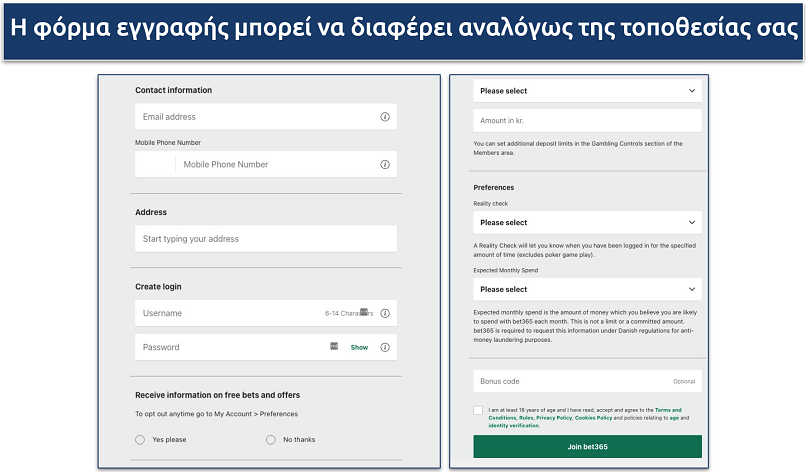Click the info icon in Username field

[x=385, y=313]
